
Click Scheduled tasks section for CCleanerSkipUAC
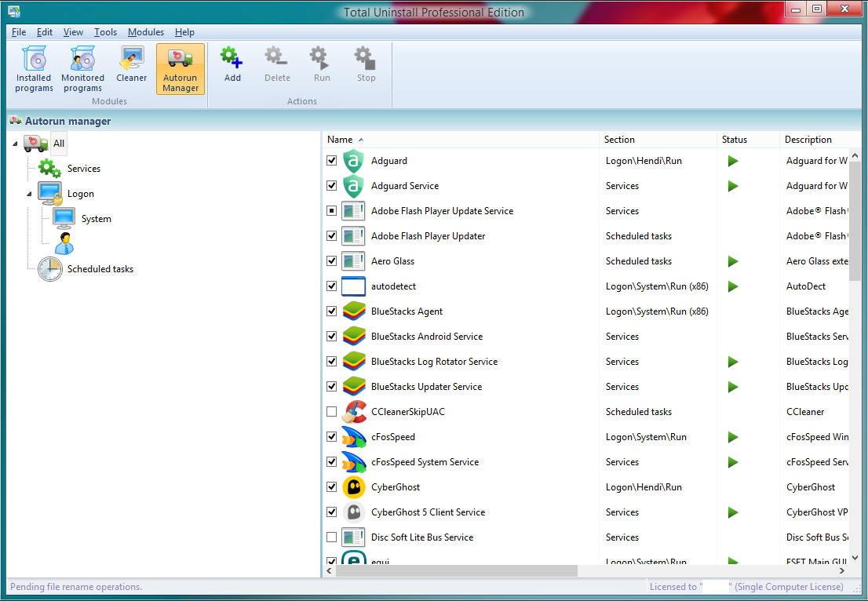pyautogui.click(x=639, y=412)
